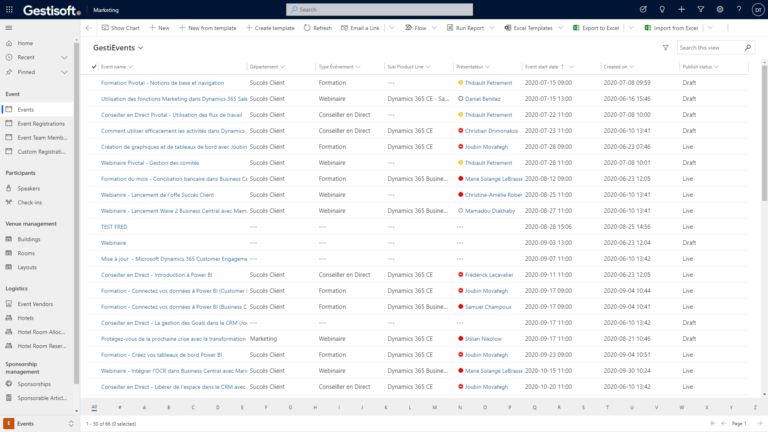This screenshot has width=768, height=432.
Task: Open the app launcher waffle icon
Action: click(9, 9)
